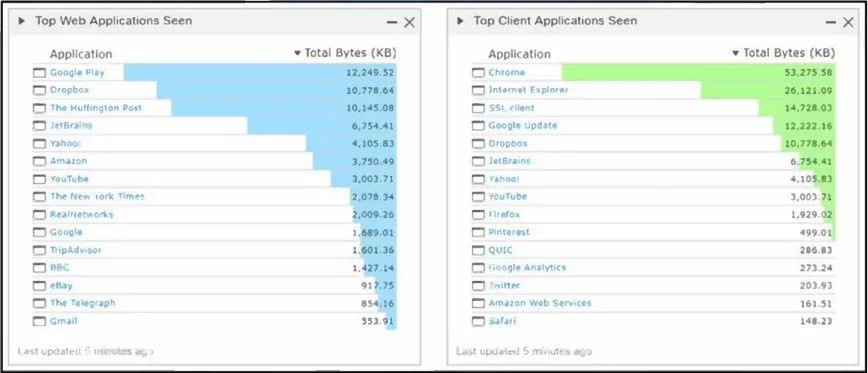Image resolution: width=868 pixels, height=373 pixels.
Task: Open the Chrome client application link
Action: click(507, 72)
